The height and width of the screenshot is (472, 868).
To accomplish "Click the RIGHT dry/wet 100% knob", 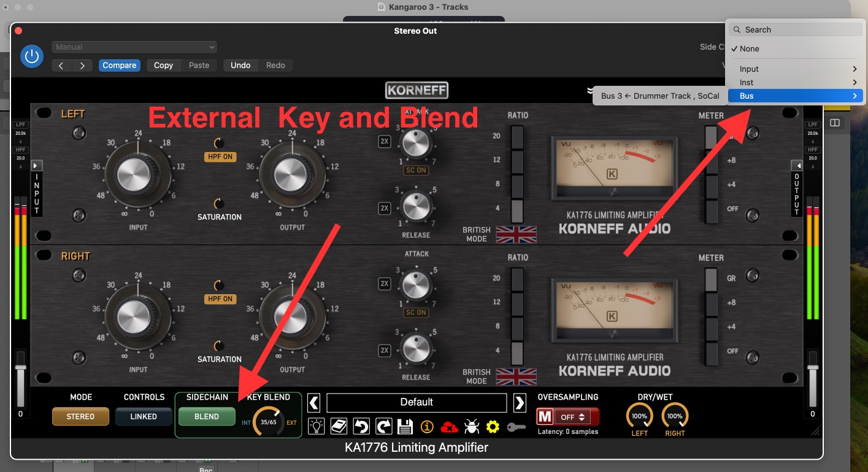I will [x=675, y=416].
